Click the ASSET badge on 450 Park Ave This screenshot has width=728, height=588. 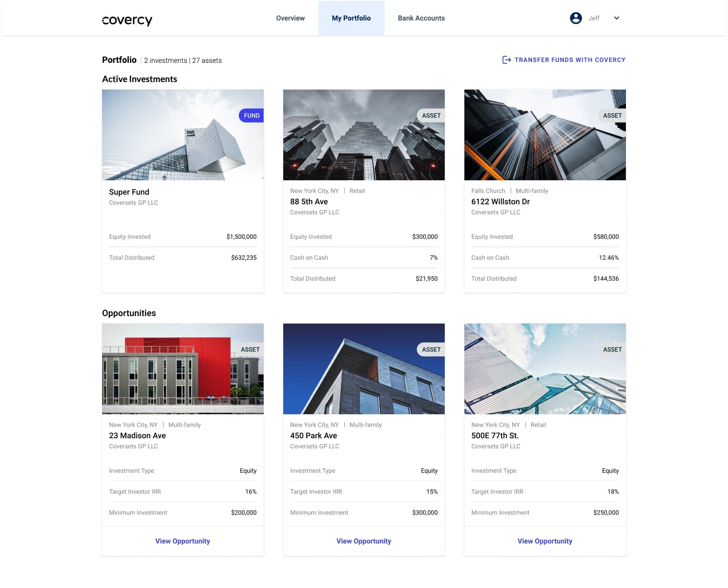pos(431,349)
